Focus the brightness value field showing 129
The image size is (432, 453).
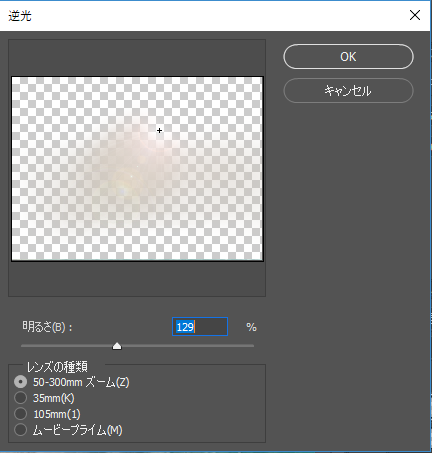pyautogui.click(x=200, y=327)
